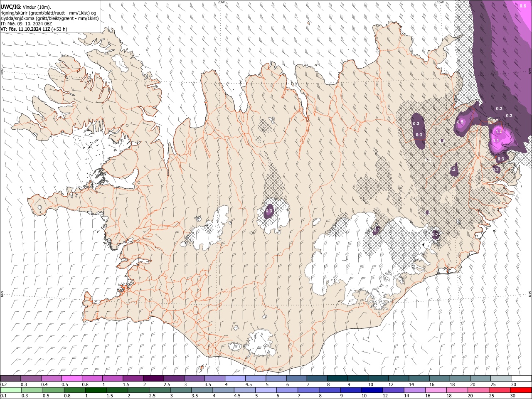The height and width of the screenshot is (399, 532).
Task: Click the 15W longitude label
Action: 440,2
